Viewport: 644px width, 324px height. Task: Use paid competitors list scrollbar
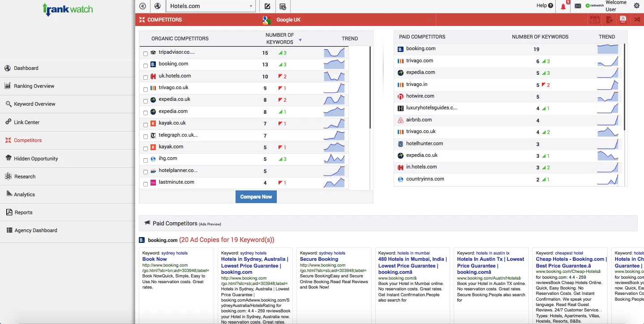[625, 87]
